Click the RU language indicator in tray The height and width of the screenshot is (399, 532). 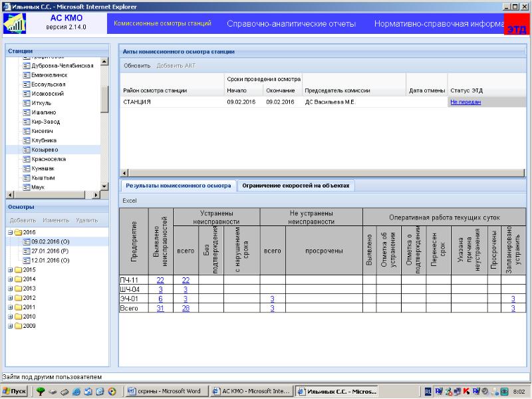pos(428,392)
